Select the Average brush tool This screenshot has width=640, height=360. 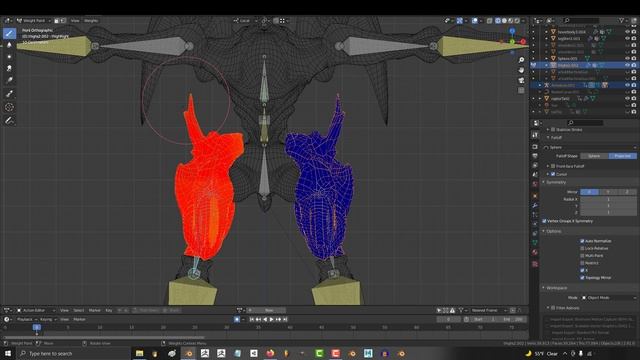point(9,57)
